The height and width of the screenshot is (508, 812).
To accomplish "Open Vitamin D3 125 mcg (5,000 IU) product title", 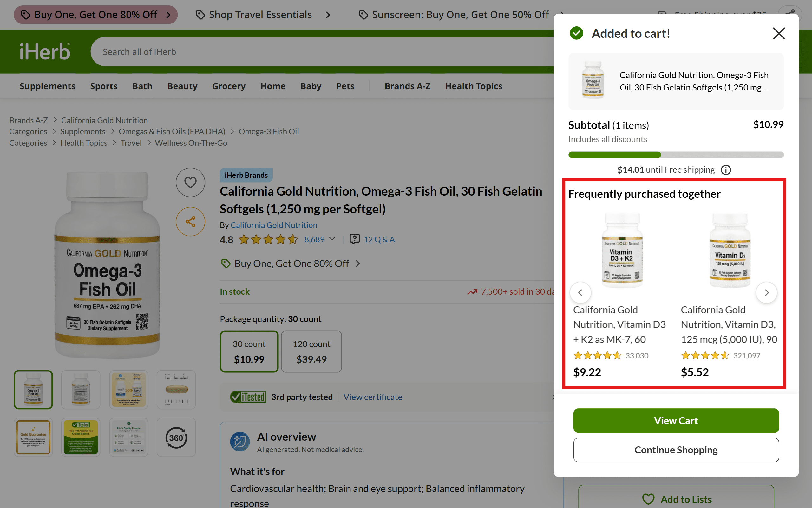I will tap(729, 324).
